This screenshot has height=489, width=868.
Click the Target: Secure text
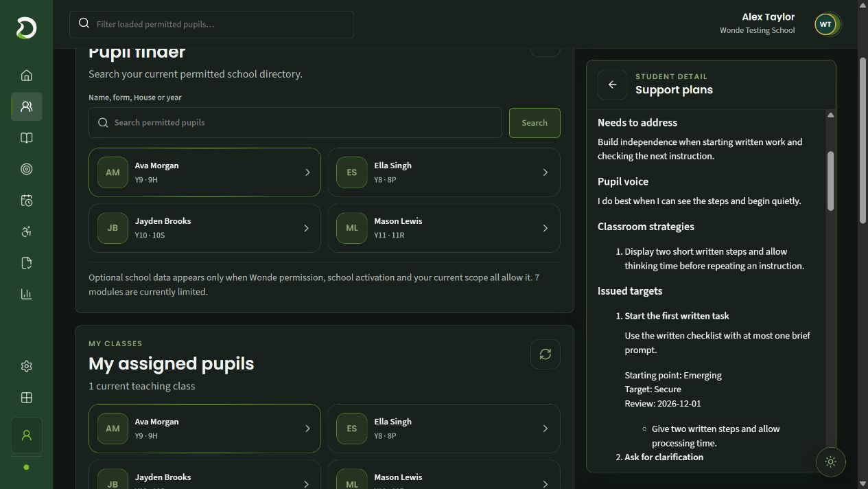653,389
